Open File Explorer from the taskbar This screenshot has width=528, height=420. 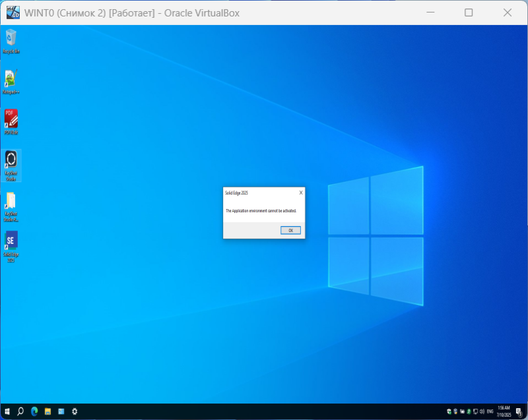tap(48, 411)
